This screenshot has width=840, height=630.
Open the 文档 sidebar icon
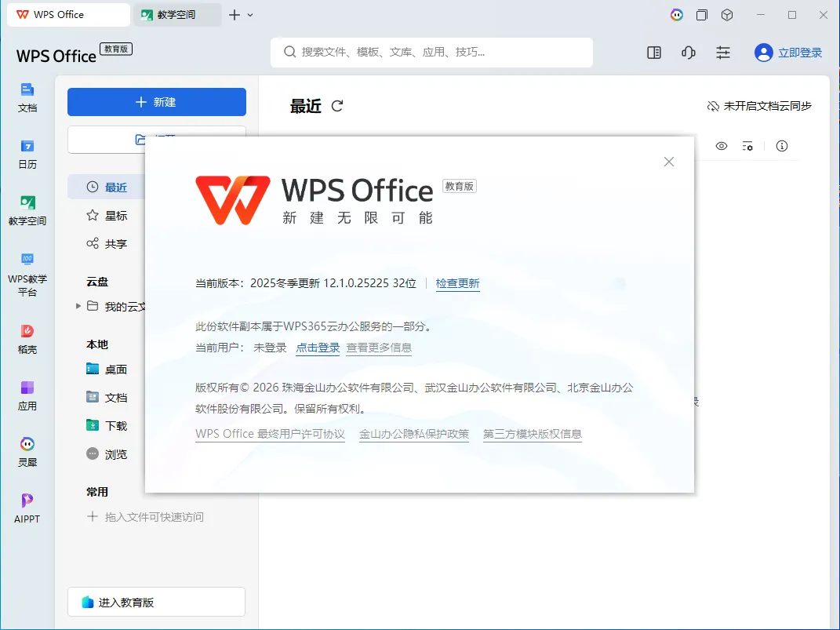pos(27,97)
